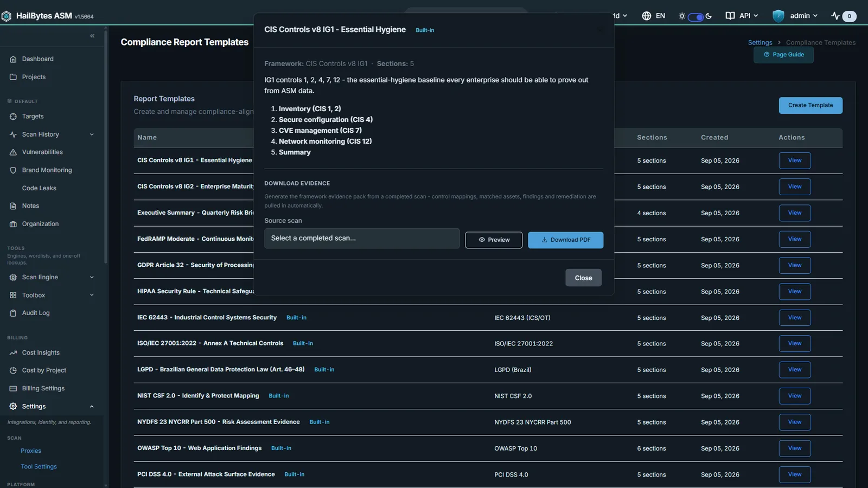Click the Scan History activity icon
Image resolution: width=868 pixels, height=488 pixels.
pyautogui.click(x=13, y=134)
